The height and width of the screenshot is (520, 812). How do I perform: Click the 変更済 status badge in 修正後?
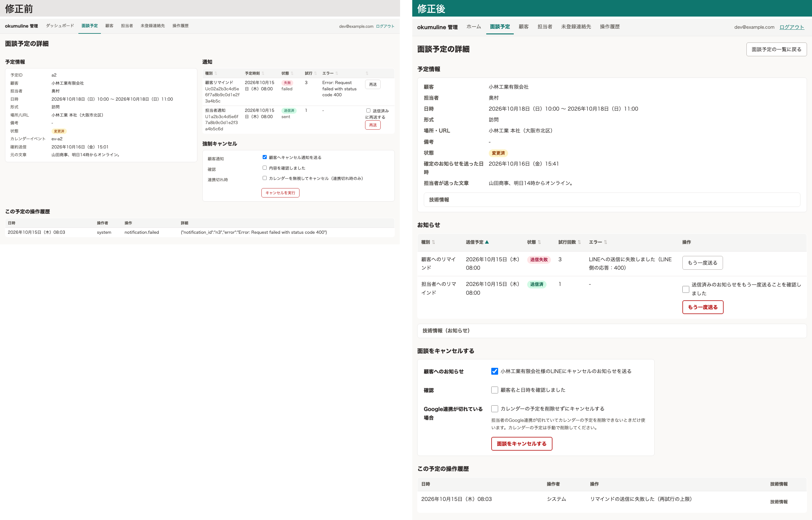(498, 153)
